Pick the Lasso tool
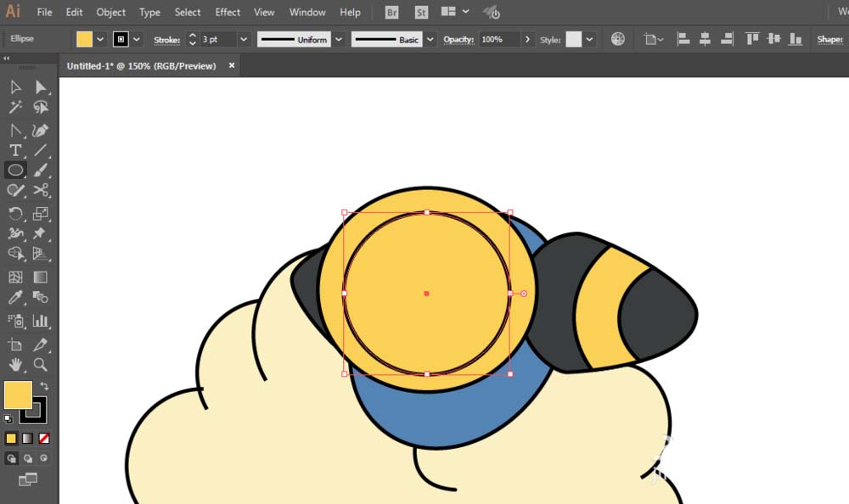The height and width of the screenshot is (504, 849). pyautogui.click(x=41, y=107)
